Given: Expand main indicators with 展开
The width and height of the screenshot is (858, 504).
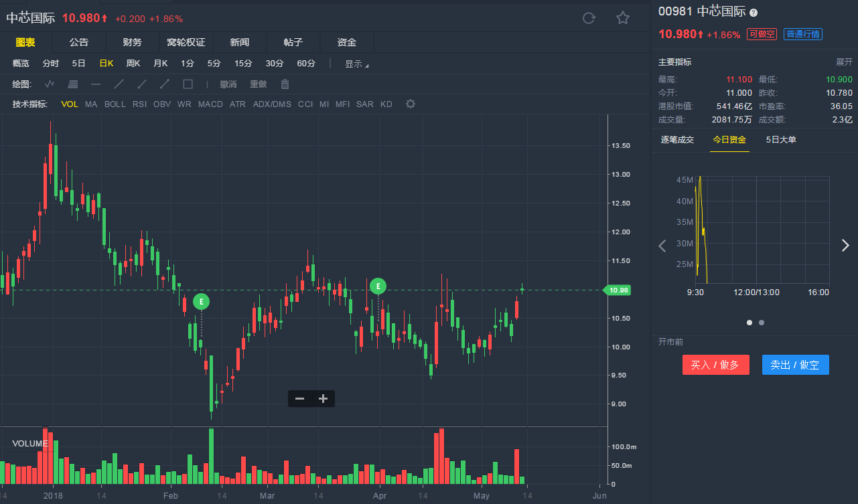Looking at the screenshot, I should point(844,62).
